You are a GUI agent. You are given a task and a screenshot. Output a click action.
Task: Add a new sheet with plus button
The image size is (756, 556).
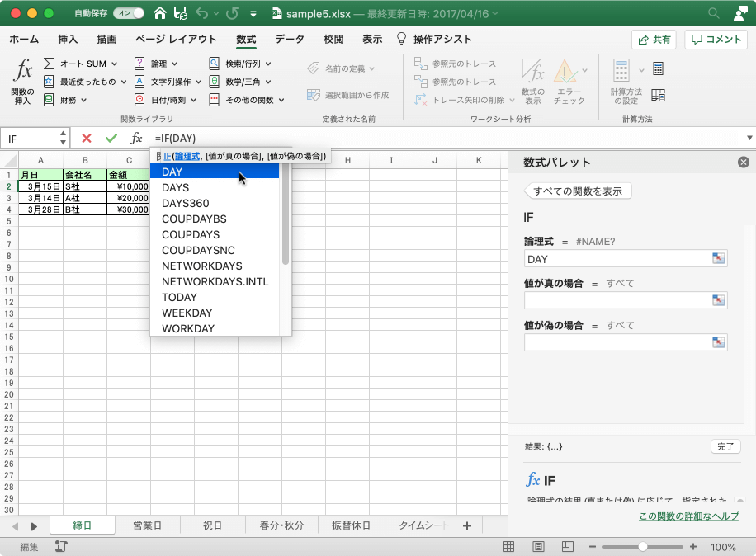(466, 525)
